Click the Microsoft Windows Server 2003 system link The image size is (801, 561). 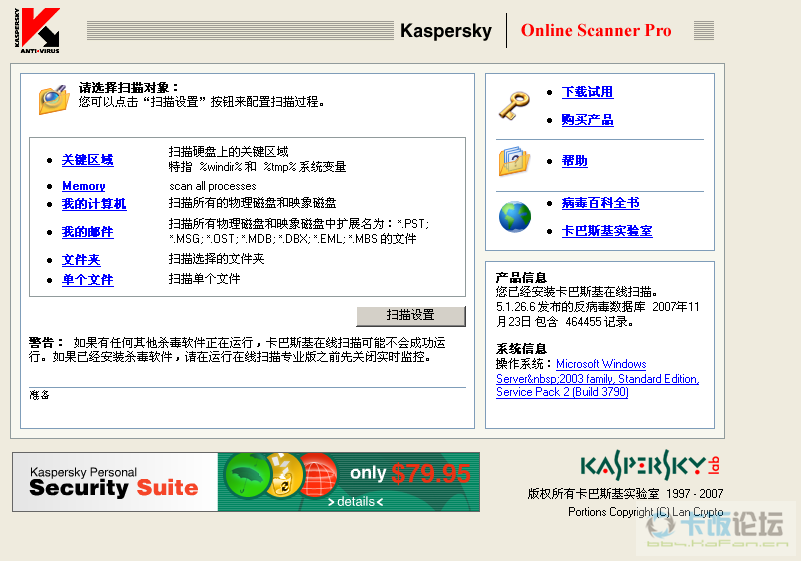598,378
